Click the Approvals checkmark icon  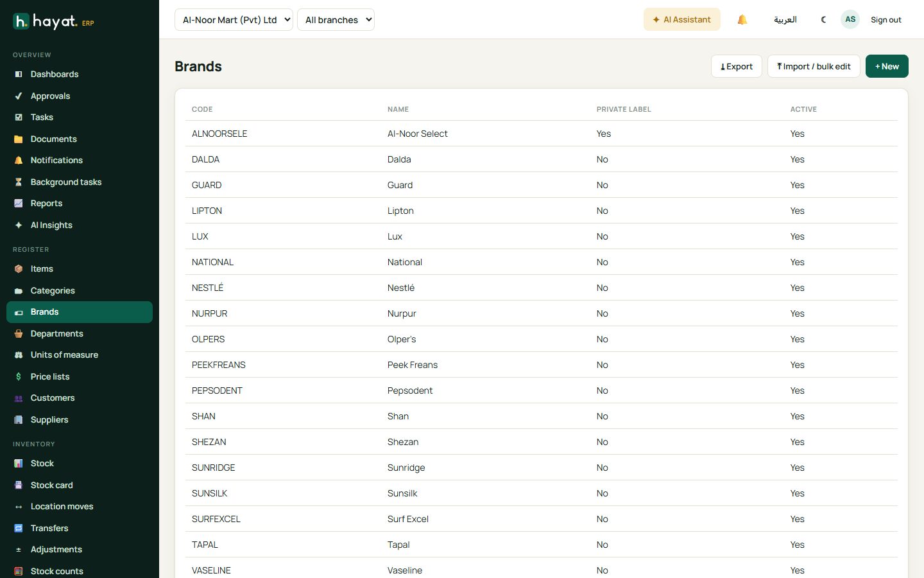click(19, 96)
